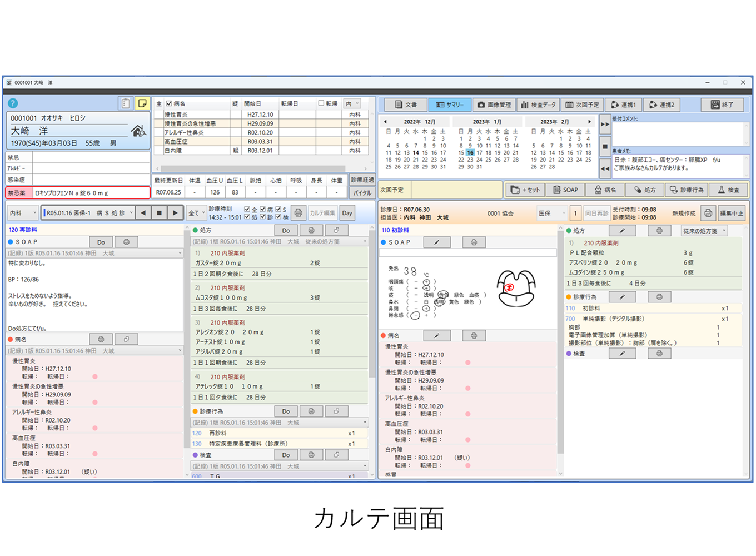This screenshot has width=756, height=556.
Task: Open the 検査データ (test data) view
Action: [x=538, y=104]
